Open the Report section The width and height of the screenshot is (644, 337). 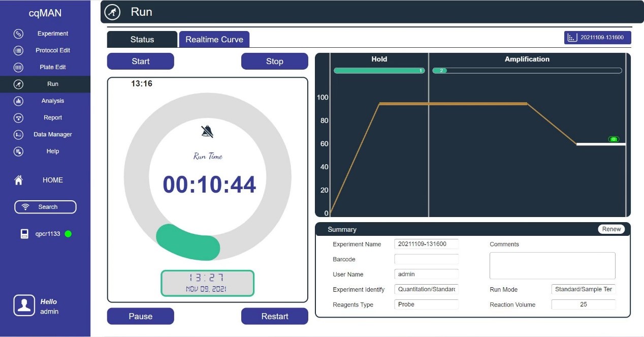[x=53, y=117]
